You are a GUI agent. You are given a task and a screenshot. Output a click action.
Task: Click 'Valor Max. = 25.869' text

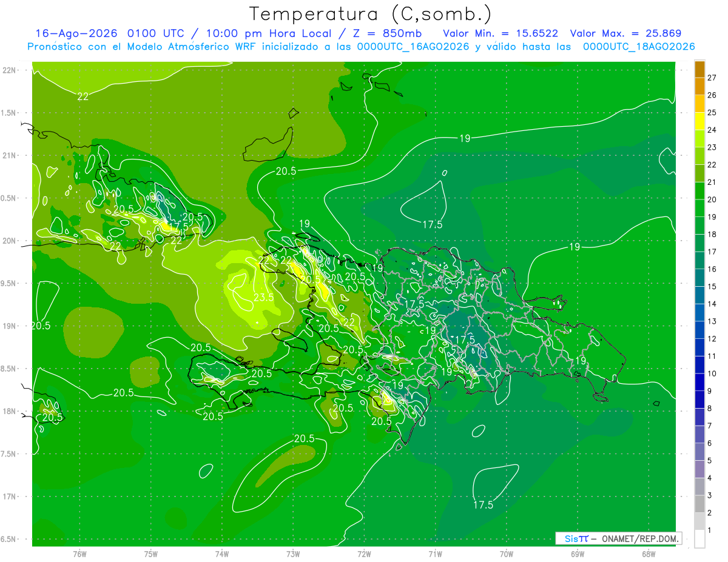tap(625, 33)
